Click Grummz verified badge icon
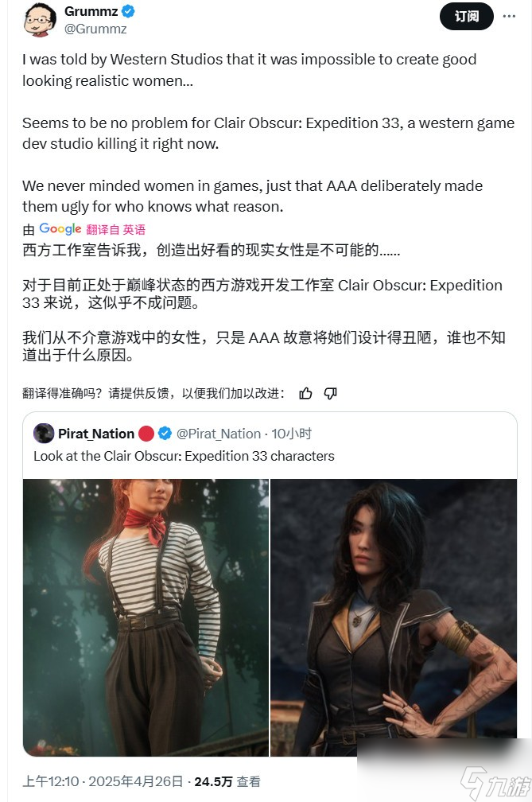532x802 pixels. click(x=129, y=11)
